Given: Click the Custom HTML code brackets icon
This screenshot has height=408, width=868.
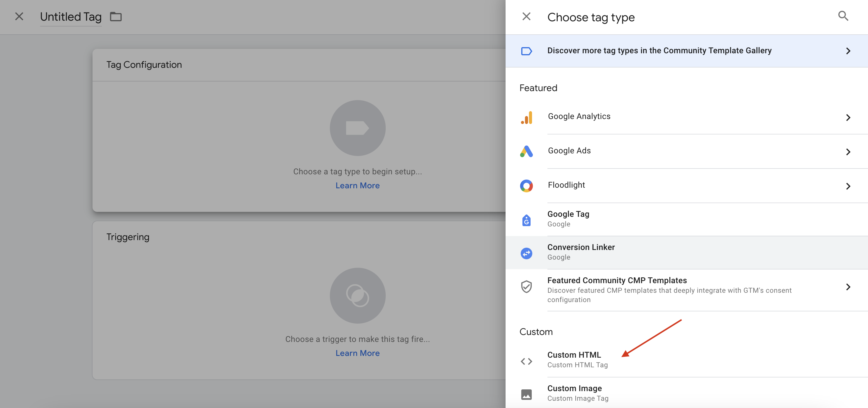Looking at the screenshot, I should pyautogui.click(x=526, y=361).
